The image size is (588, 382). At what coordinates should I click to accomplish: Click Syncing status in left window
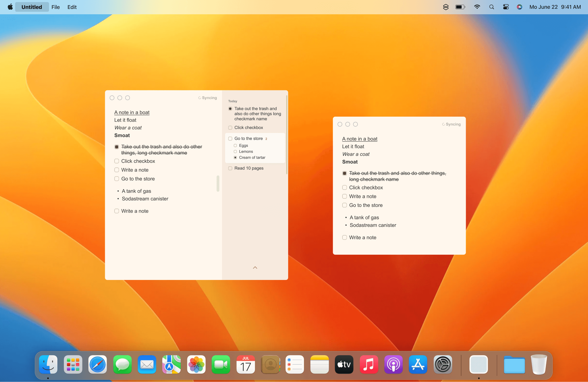(x=207, y=98)
